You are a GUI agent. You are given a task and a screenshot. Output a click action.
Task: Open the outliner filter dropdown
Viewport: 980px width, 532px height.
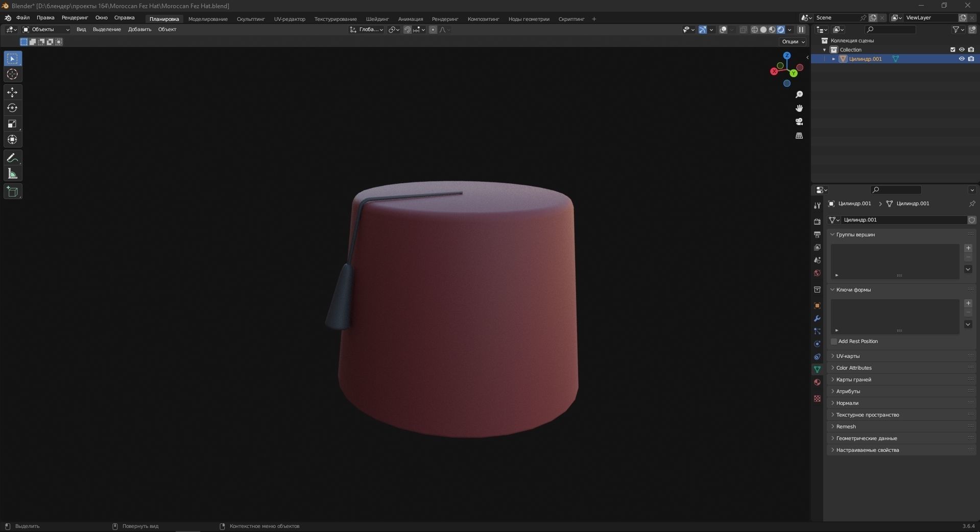[x=958, y=30]
